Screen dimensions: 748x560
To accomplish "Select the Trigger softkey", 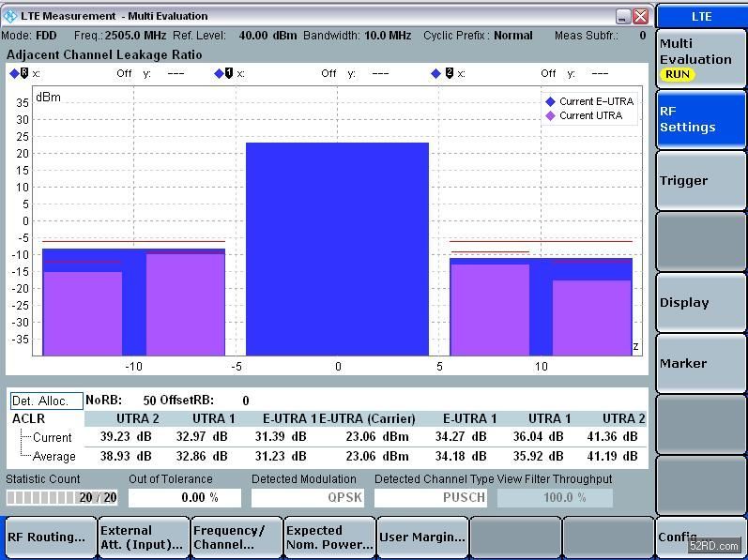I will (701, 180).
